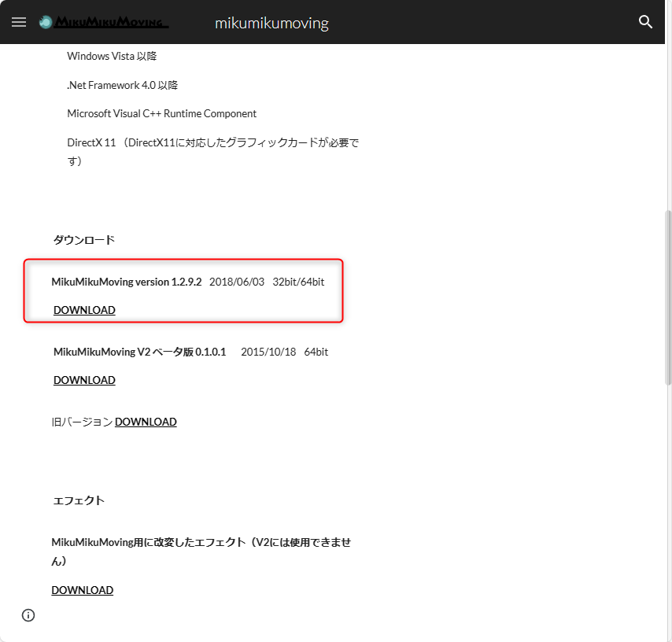The image size is (672, 642).
Task: Click the Microsoft Visual C++ Runtime Component line
Action: point(161,113)
